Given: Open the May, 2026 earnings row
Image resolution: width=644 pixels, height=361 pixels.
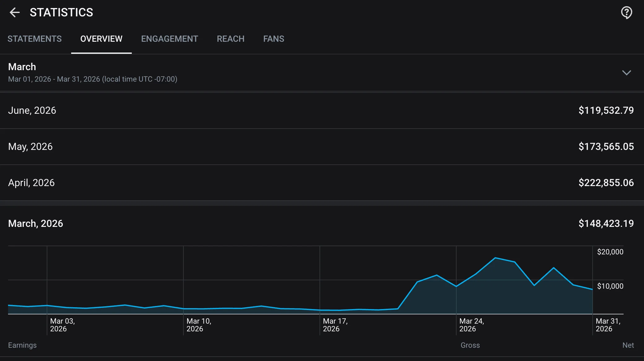Looking at the screenshot, I should [322, 147].
